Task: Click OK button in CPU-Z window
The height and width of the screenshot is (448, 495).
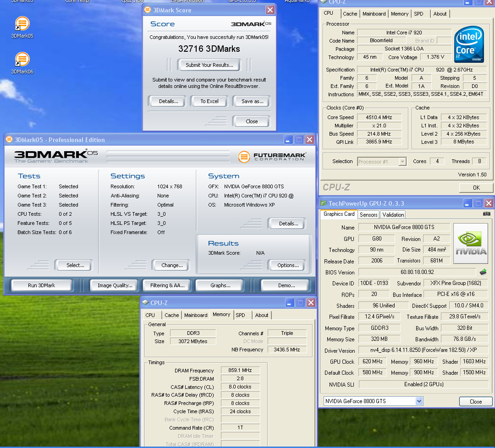Action: 476,188
